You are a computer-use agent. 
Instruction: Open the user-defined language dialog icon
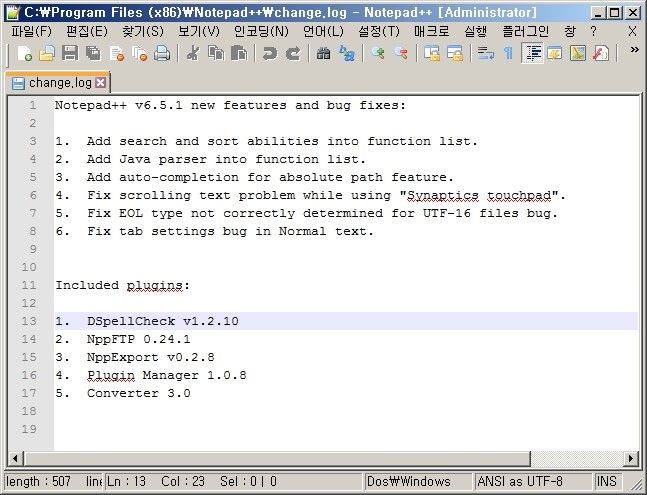tap(555, 53)
